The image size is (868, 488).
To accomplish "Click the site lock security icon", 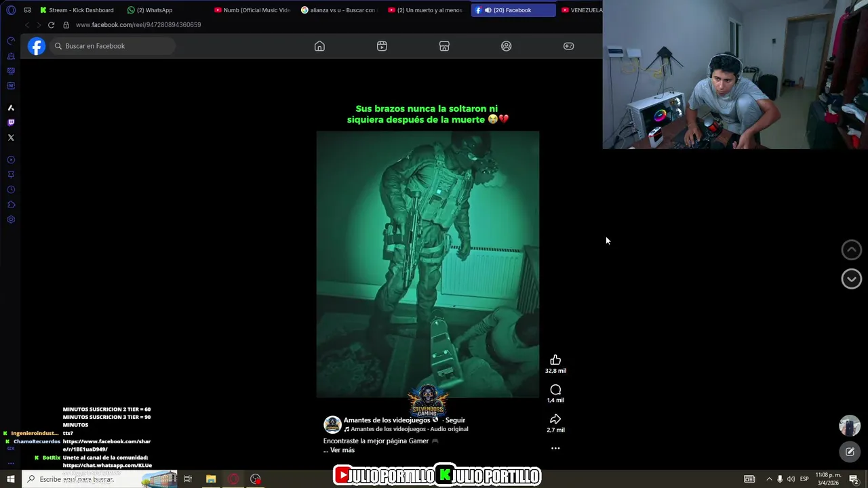I will [66, 25].
